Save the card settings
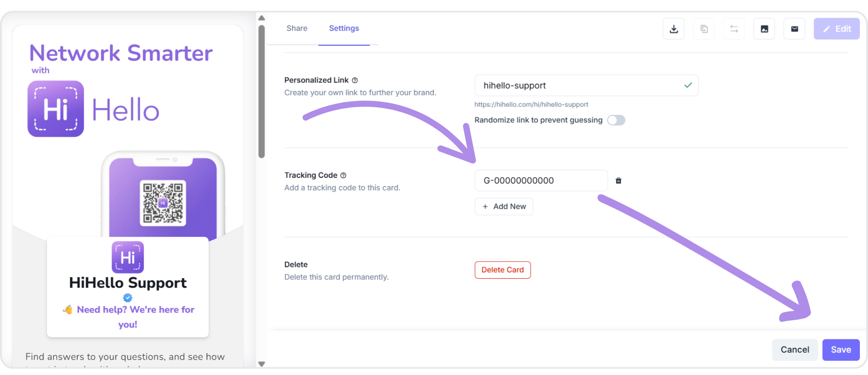 (841, 350)
